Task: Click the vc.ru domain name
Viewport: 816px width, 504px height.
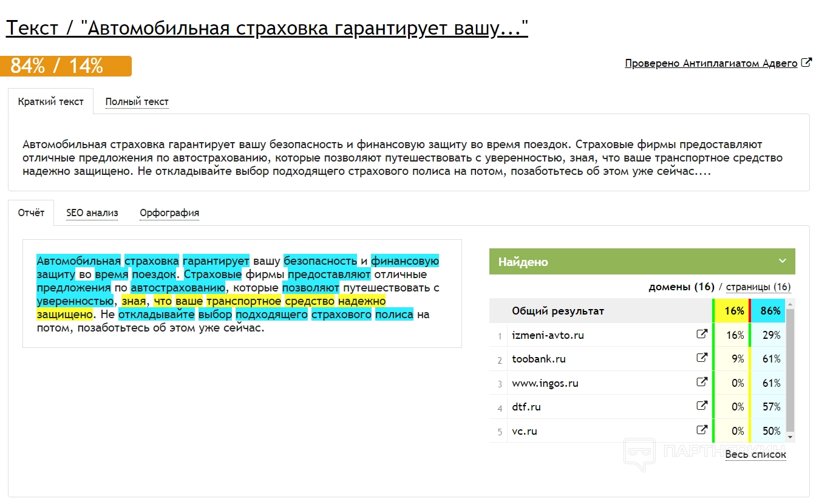Action: (525, 431)
